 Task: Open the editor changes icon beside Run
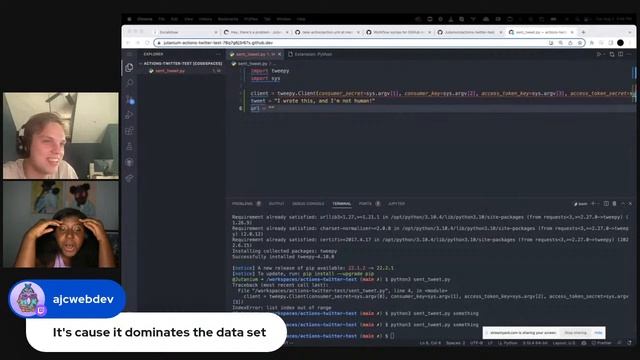point(612,54)
